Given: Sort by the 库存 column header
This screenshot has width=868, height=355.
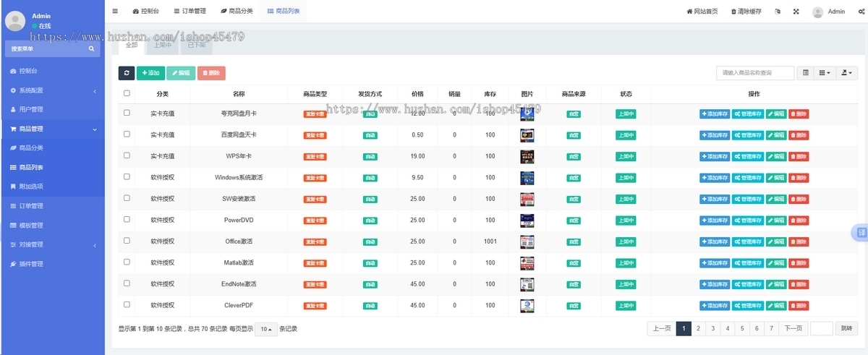Looking at the screenshot, I should click(490, 94).
